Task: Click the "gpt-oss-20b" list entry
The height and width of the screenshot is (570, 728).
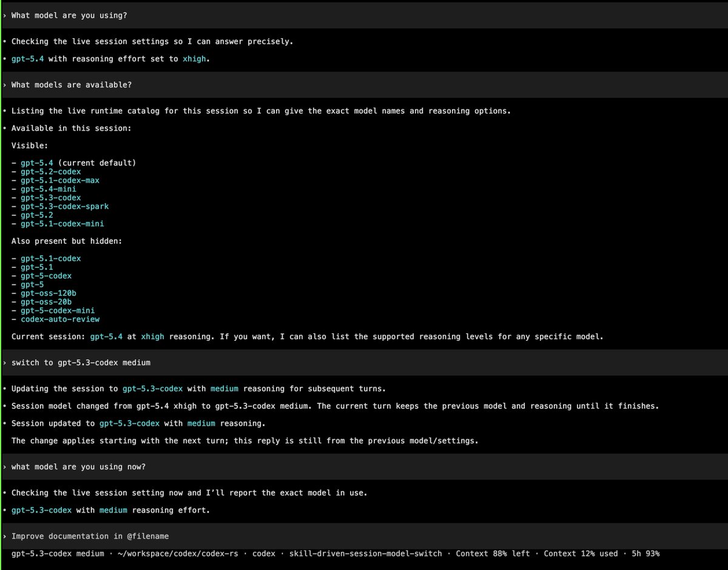Action: pyautogui.click(x=46, y=302)
